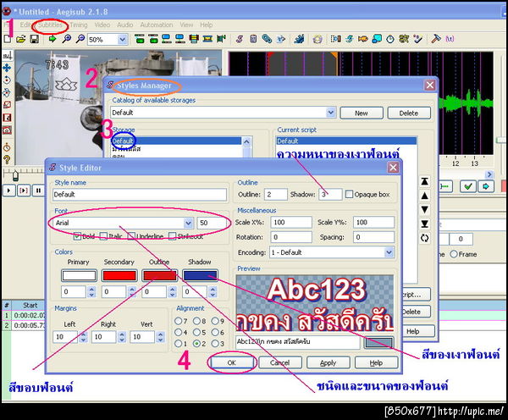This screenshot has width=508, height=420.
Task: Open the Catalog of available storages dropdown
Action: tap(330, 113)
